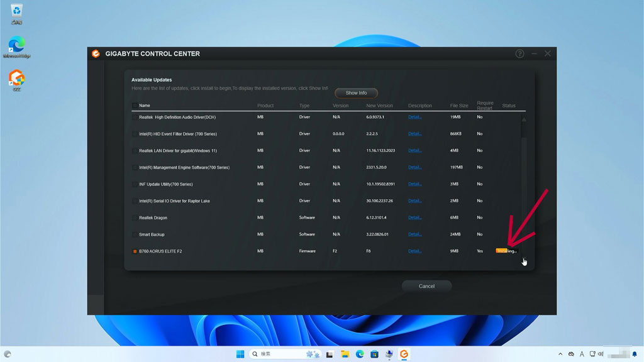
Task: Expand the system tray hidden icons chevron
Action: point(560,354)
